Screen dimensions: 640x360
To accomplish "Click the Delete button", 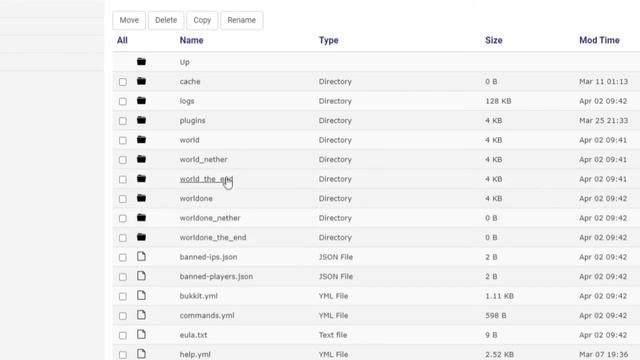I will point(166,20).
